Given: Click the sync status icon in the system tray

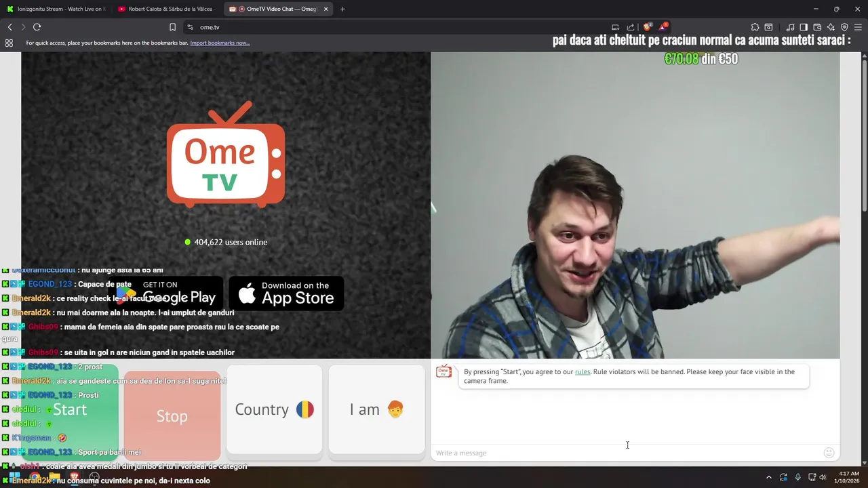Looking at the screenshot, I should tap(783, 477).
